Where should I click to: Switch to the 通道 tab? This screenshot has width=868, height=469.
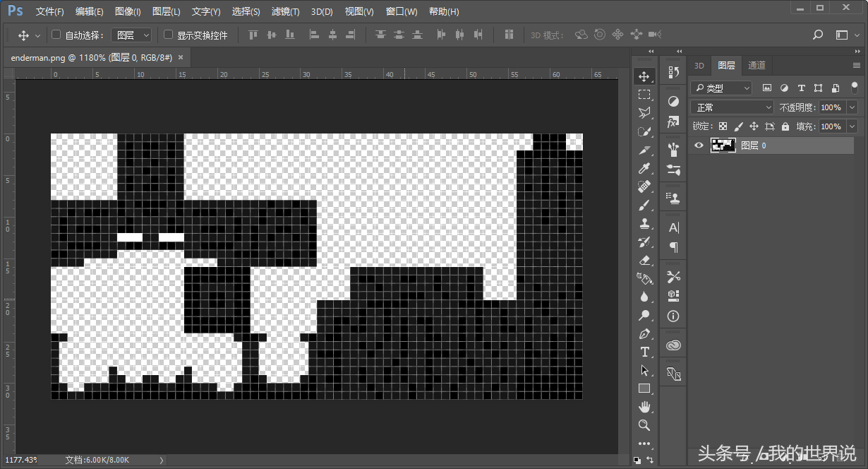pos(757,66)
